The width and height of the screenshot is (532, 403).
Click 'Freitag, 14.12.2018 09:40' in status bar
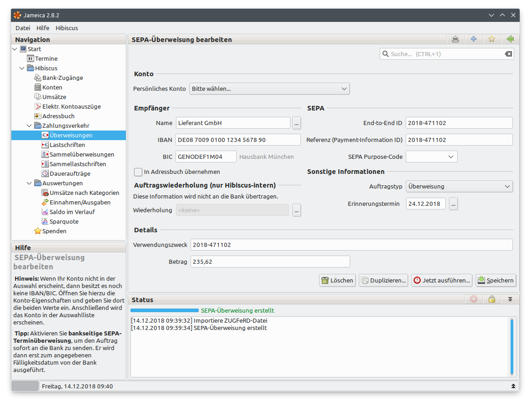pyautogui.click(x=77, y=387)
